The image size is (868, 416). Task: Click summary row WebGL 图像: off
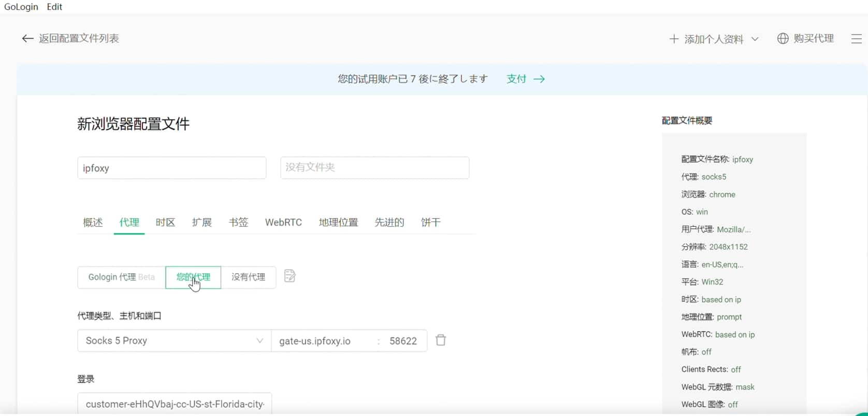[x=710, y=405]
